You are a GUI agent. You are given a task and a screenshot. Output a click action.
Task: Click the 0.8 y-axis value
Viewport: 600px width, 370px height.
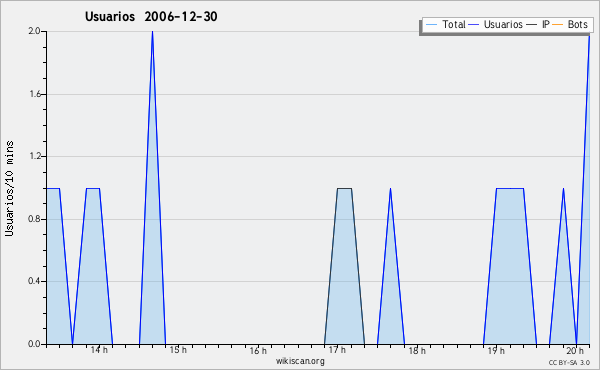pos(34,219)
